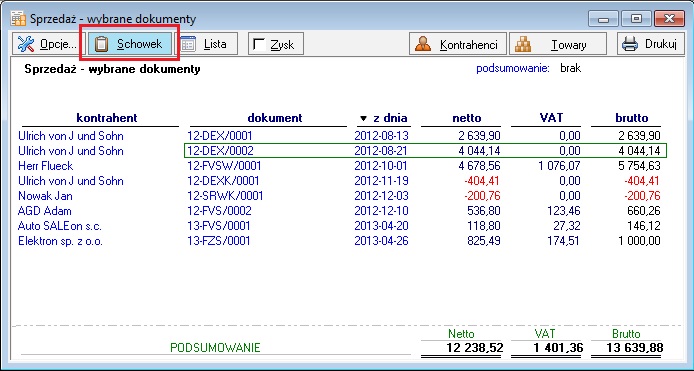Select document 12-FVSW/0001
Viewport: 694px width, 371px height.
click(224, 166)
